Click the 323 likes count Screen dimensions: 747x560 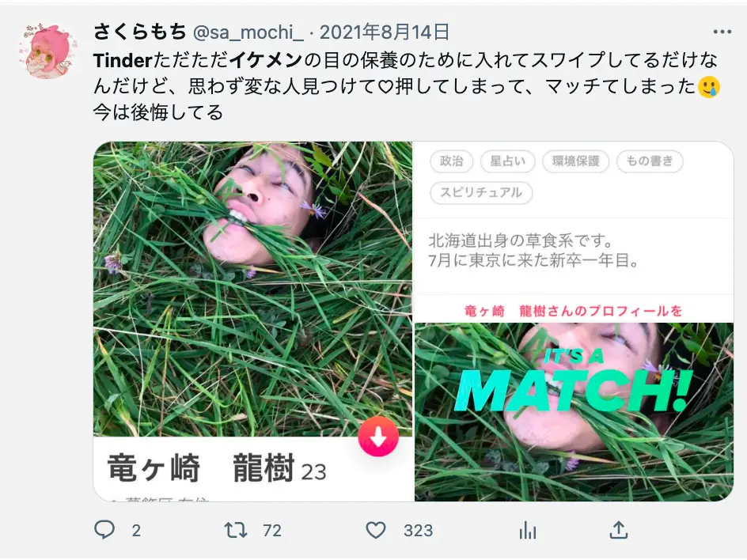418,531
